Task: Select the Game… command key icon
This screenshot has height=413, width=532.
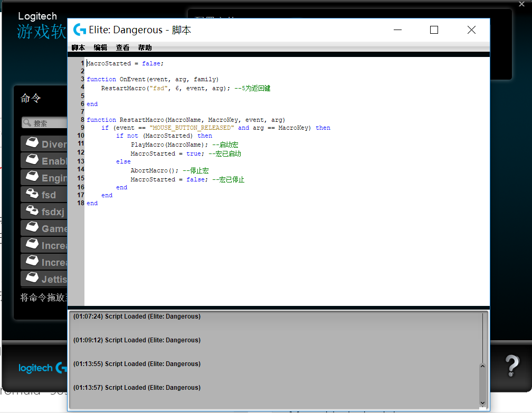Action: click(33, 227)
